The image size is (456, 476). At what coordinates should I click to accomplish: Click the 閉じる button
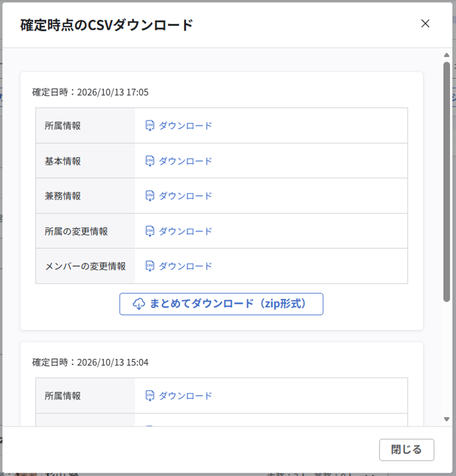coord(406,450)
